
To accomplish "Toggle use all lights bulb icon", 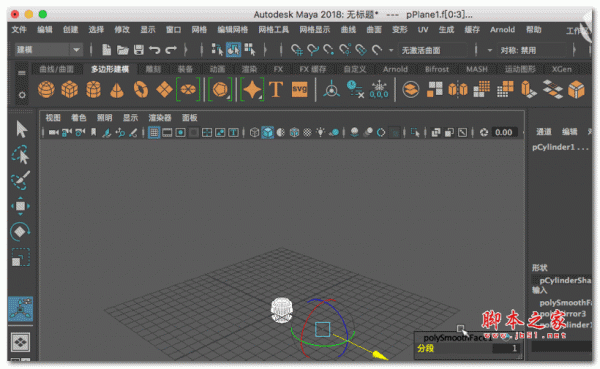I will [320, 132].
